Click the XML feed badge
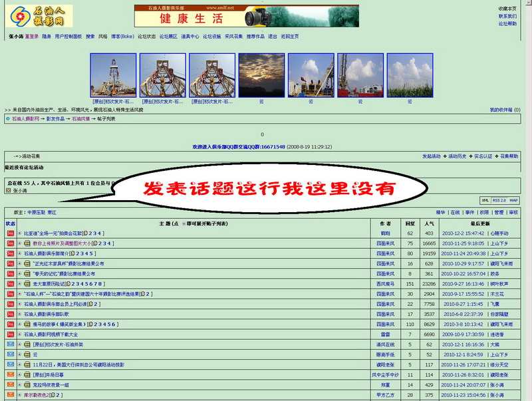The width and height of the screenshot is (532, 401). [485, 201]
